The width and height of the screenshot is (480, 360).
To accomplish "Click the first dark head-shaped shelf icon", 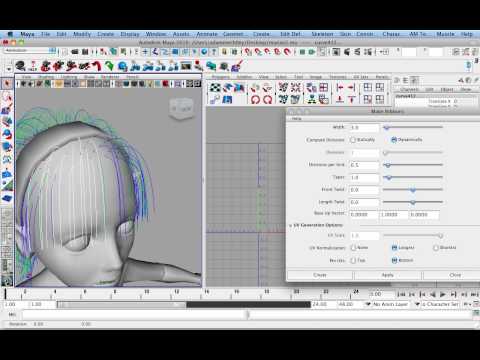I will coord(20,66).
